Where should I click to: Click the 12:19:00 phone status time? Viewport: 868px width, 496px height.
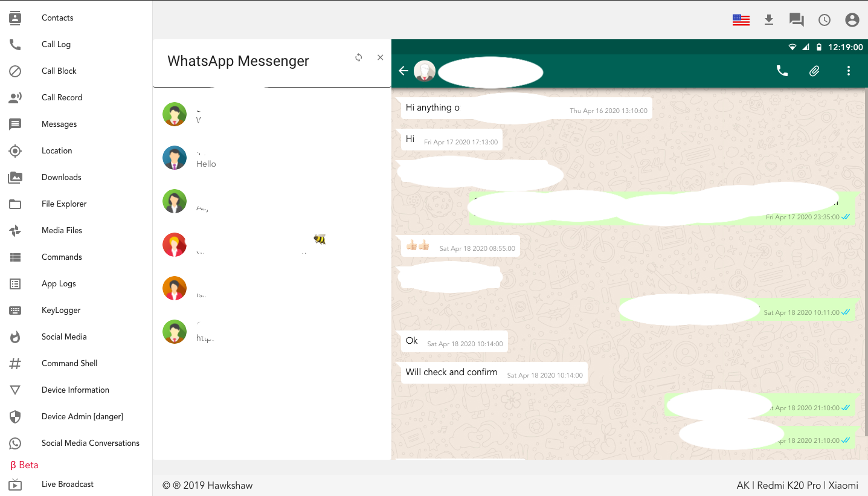845,47
